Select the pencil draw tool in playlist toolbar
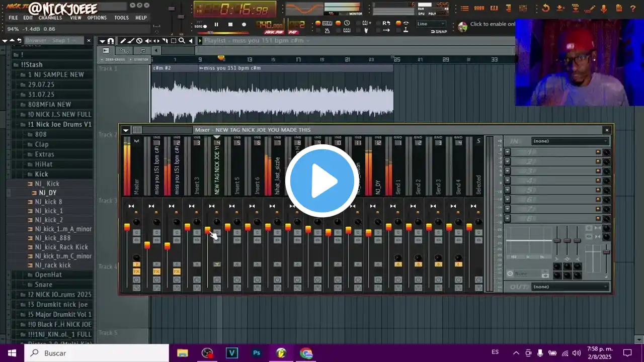644x362 pixels. 123,41
